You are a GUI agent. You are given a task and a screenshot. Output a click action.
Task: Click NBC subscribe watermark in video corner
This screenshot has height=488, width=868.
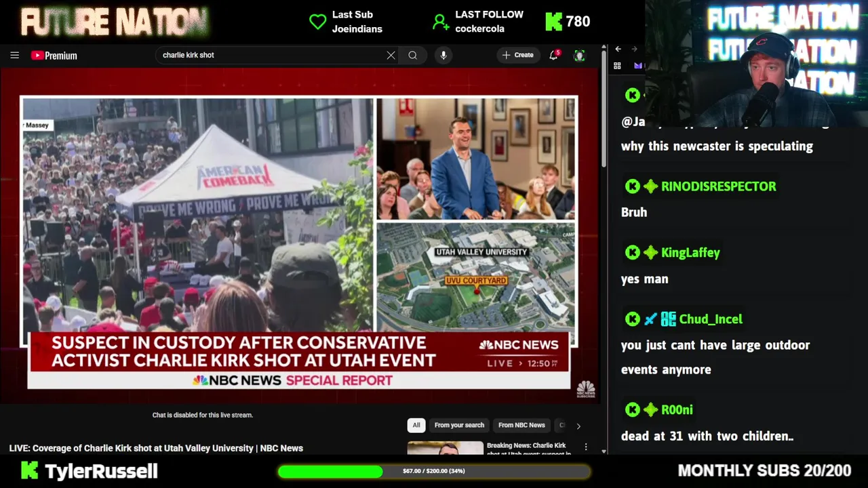coord(586,389)
